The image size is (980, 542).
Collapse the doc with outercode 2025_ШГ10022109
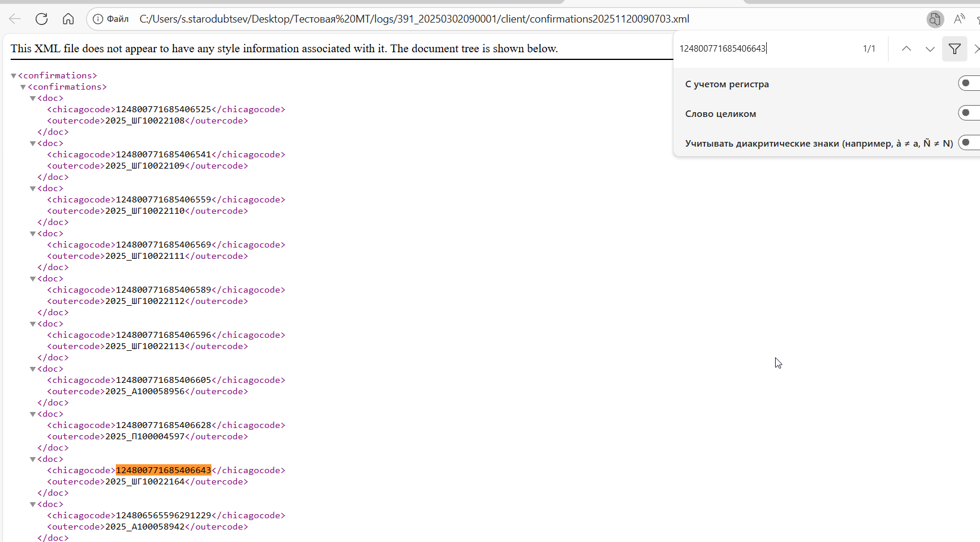[x=33, y=144]
